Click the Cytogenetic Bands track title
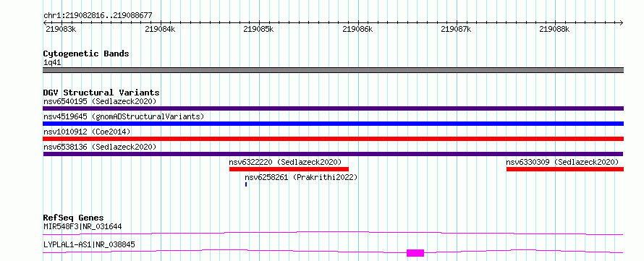Image resolution: width=644 pixels, height=261 pixels. click(x=86, y=54)
